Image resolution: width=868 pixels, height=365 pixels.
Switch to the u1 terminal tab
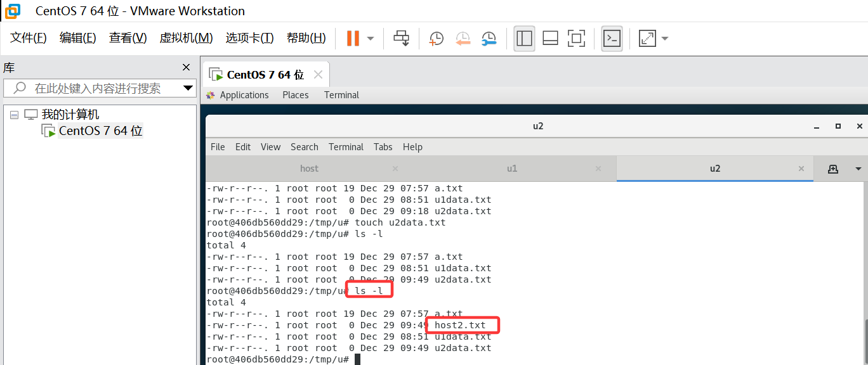click(512, 168)
